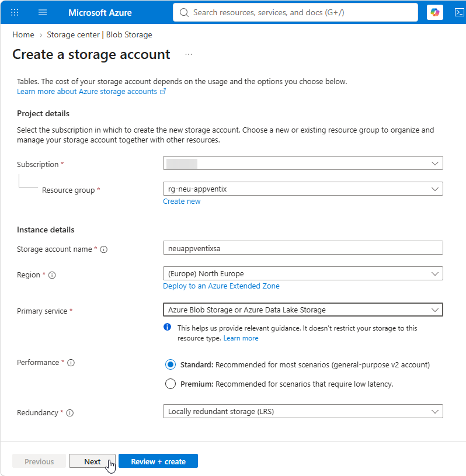Click the Create a storage account title
Screen dimensions: 466x476
91,55
